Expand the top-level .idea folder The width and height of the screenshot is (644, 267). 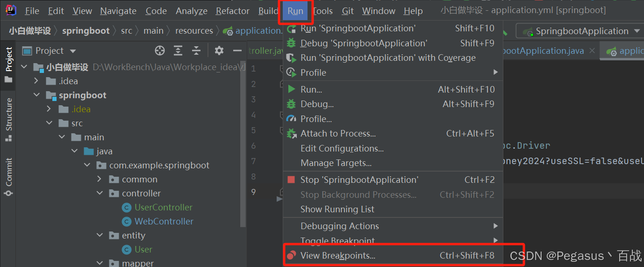click(37, 81)
